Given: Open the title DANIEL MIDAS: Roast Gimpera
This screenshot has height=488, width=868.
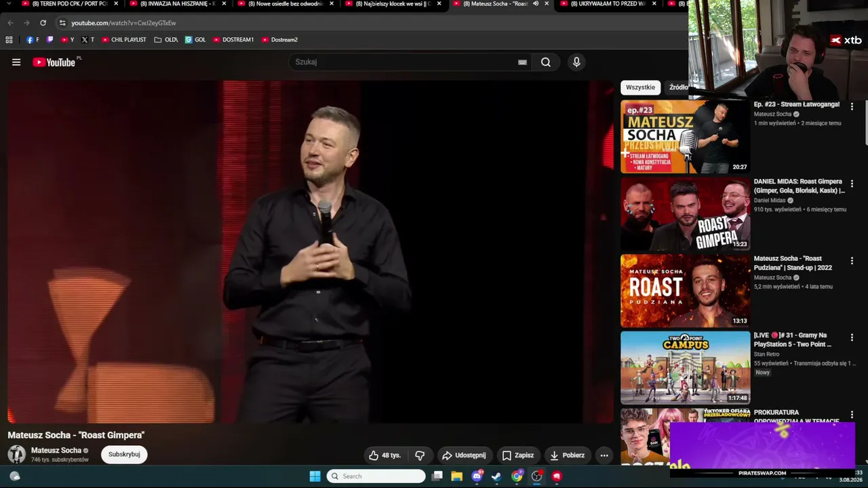Looking at the screenshot, I should pos(799,186).
